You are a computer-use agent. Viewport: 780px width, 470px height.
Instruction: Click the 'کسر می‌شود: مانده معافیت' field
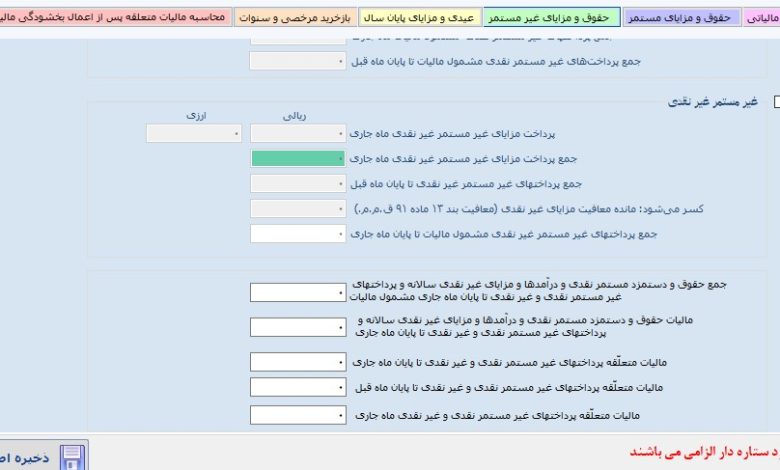click(297, 209)
